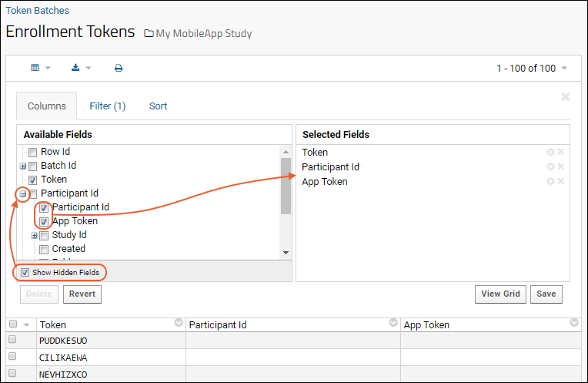
Task: Expand the Batch Id tree node
Action: 23,166
